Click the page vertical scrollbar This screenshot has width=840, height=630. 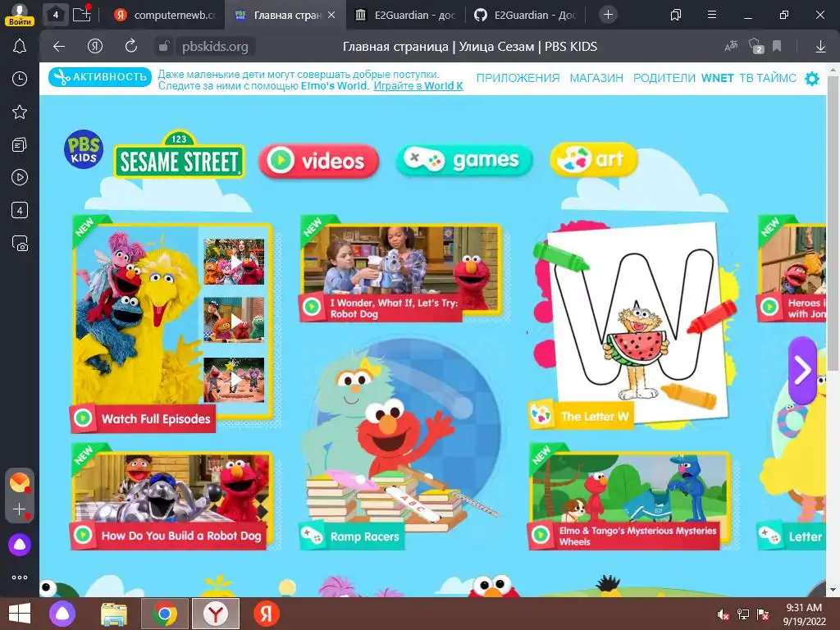[x=833, y=223]
